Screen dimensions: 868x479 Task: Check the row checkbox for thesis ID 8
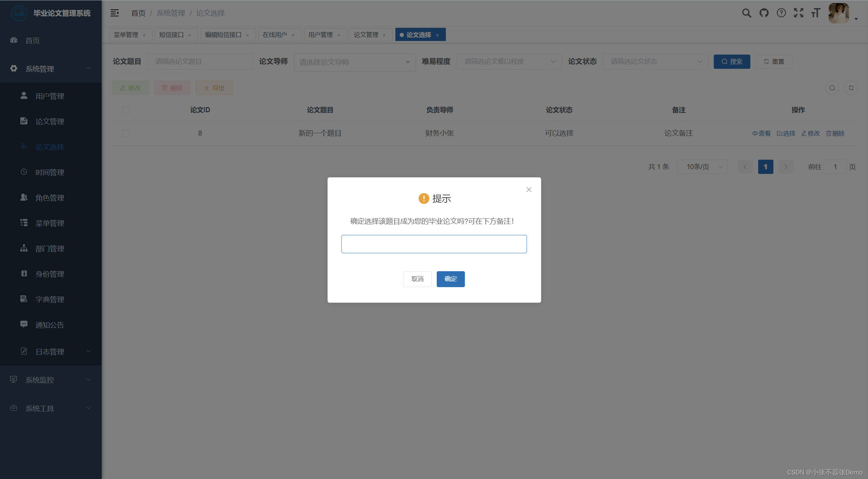pyautogui.click(x=126, y=133)
